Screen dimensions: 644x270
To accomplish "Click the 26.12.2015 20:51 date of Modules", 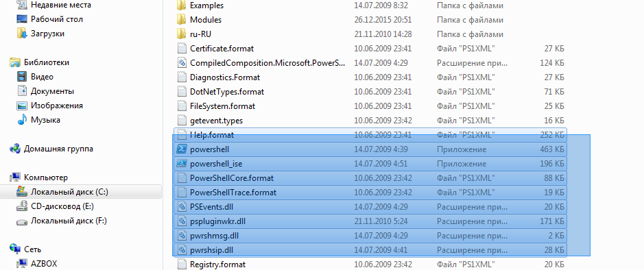I will click(383, 20).
